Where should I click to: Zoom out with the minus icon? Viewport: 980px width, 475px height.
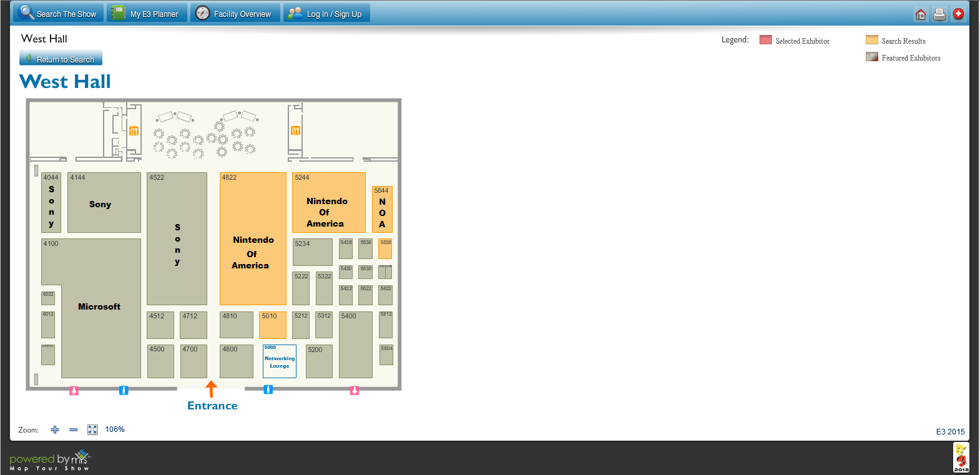click(74, 429)
